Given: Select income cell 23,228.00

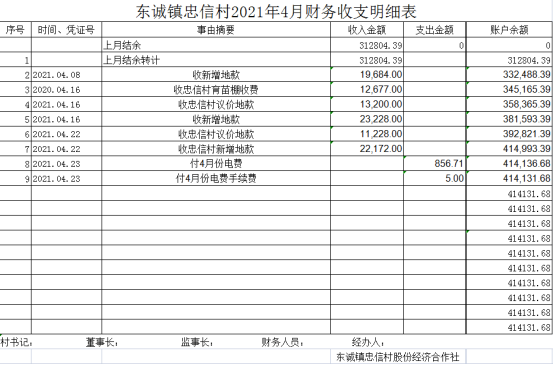Looking at the screenshot, I should tap(367, 119).
